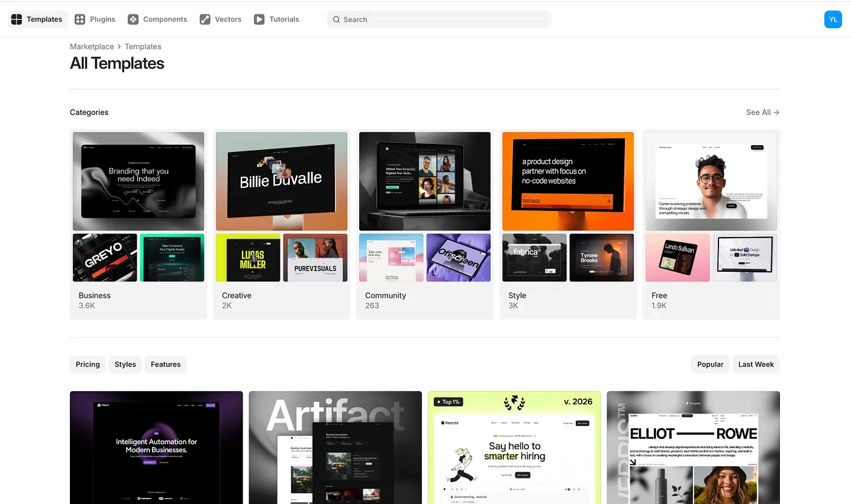Select the Lucas Miller template thumbnail

pos(248,258)
